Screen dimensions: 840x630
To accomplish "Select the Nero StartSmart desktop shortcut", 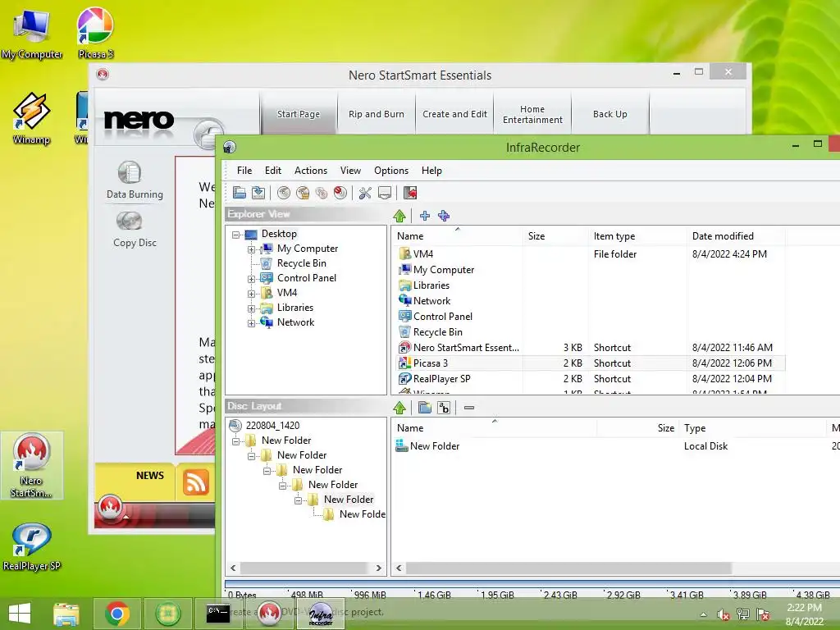I will [32, 466].
